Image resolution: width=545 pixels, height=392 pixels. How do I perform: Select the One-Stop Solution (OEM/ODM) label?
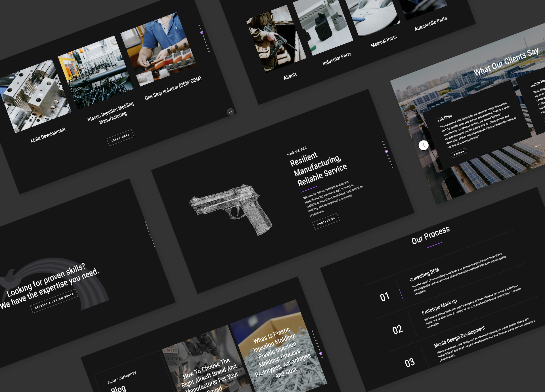[173, 88]
